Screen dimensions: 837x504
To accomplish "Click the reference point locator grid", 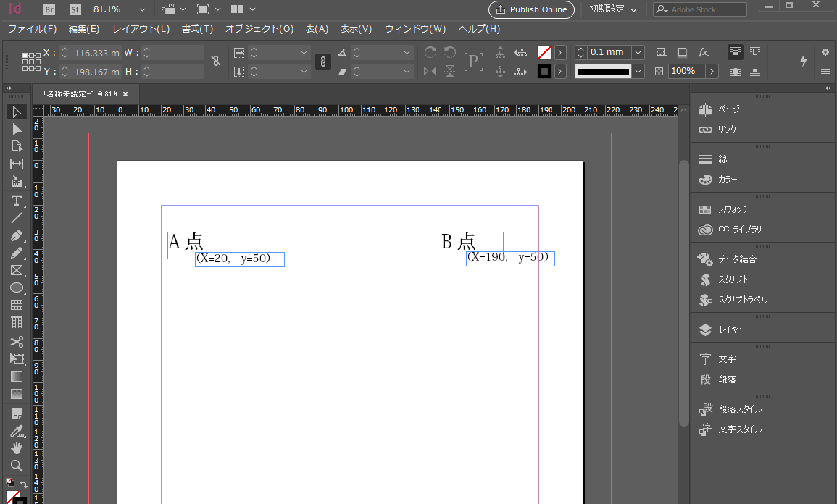I will click(31, 62).
